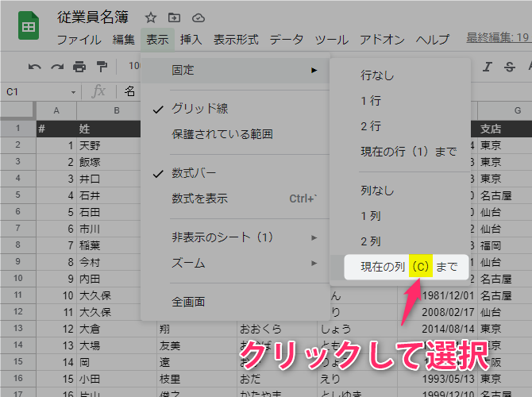Open the ヘルプ menu

[433, 40]
